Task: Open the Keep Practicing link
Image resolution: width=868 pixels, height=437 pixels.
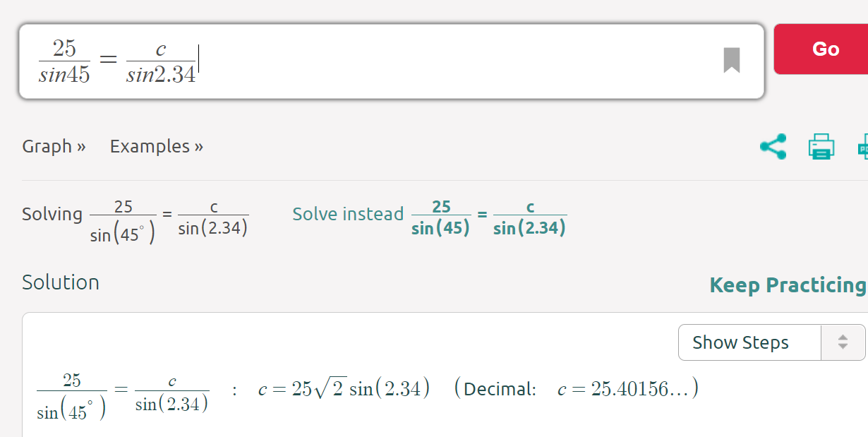Action: click(x=788, y=285)
